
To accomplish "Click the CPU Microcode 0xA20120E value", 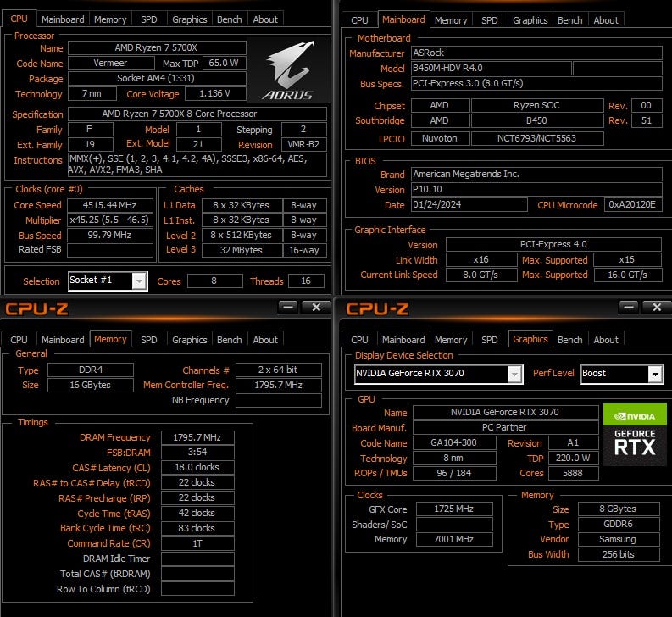I will tap(633, 204).
